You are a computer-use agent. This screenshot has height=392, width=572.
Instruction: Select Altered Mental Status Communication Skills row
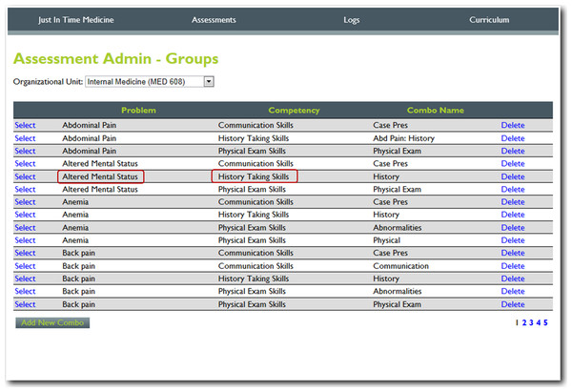pyautogui.click(x=25, y=163)
